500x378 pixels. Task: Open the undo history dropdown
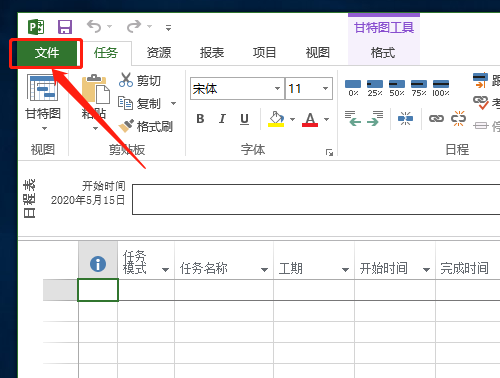point(110,26)
